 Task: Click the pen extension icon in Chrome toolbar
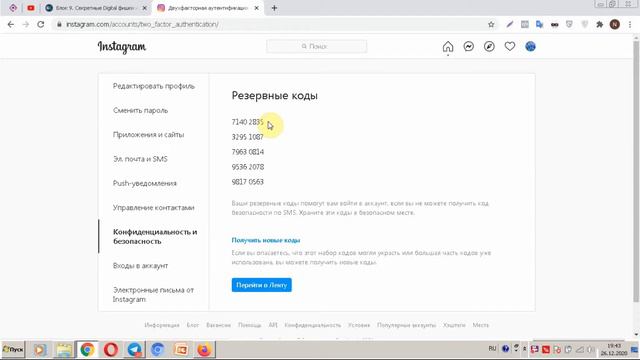coord(510,24)
